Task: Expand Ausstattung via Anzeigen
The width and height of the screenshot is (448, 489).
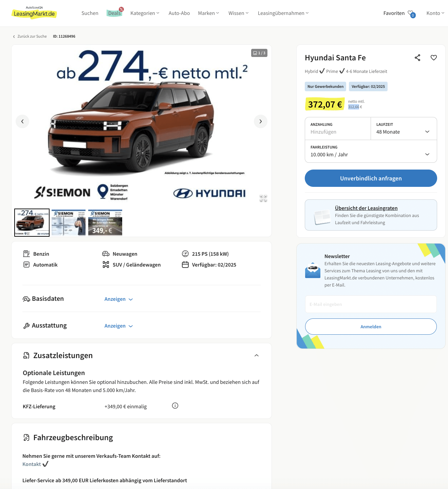Action: [118, 326]
